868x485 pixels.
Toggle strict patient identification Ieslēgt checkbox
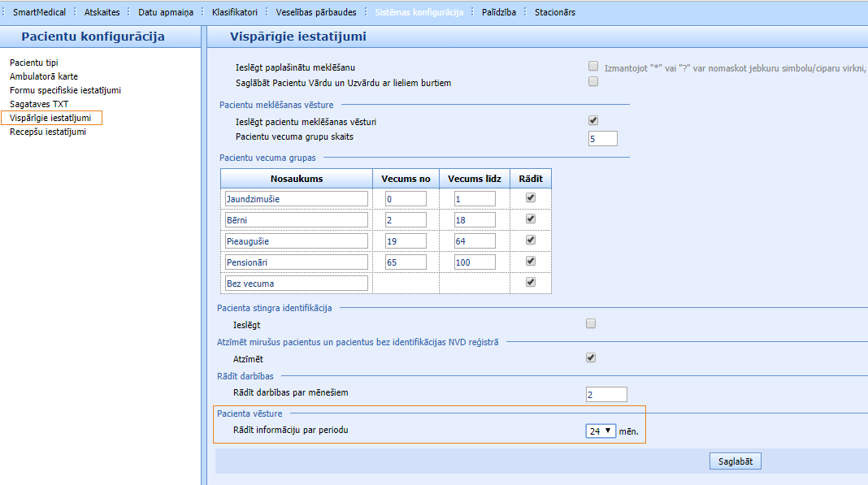[591, 323]
